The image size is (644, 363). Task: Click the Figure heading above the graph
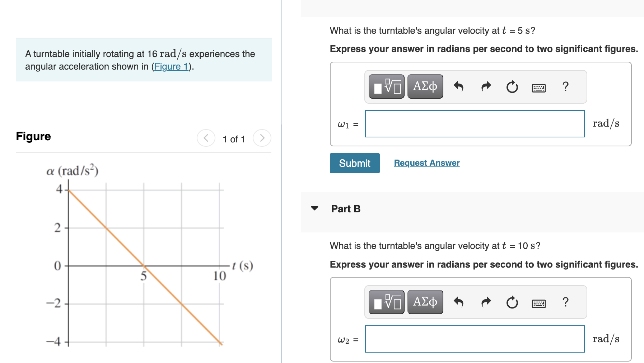pyautogui.click(x=33, y=136)
